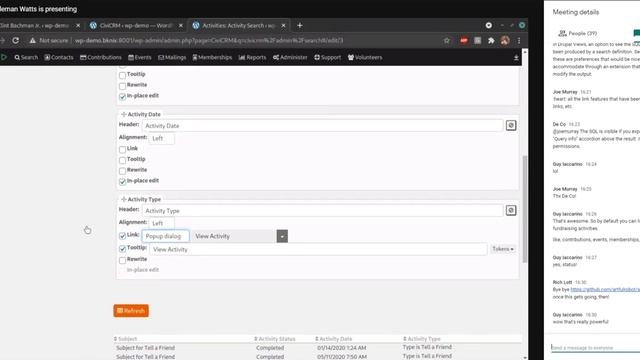Click the page vertical scrollbar thumb

click(524, 209)
